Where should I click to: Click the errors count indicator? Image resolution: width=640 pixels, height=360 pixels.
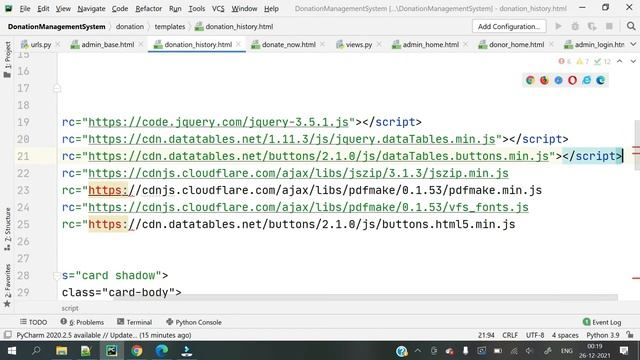[564, 61]
